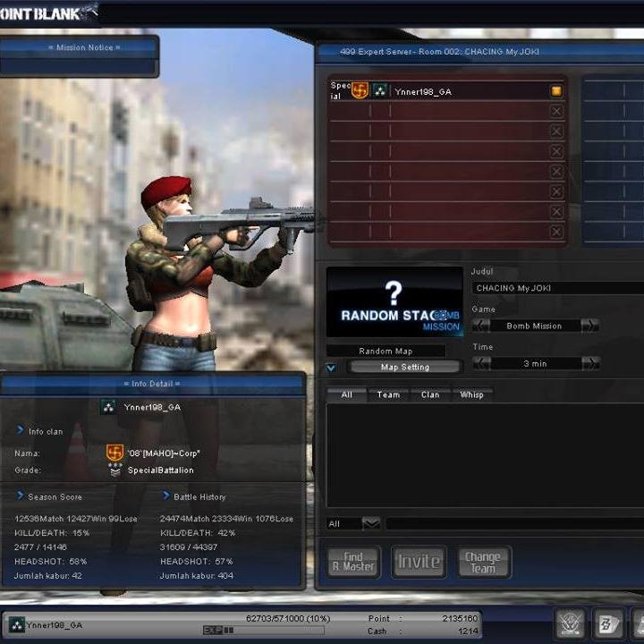Click the Map Setting button
This screenshot has width=644, height=644.
[x=405, y=368]
